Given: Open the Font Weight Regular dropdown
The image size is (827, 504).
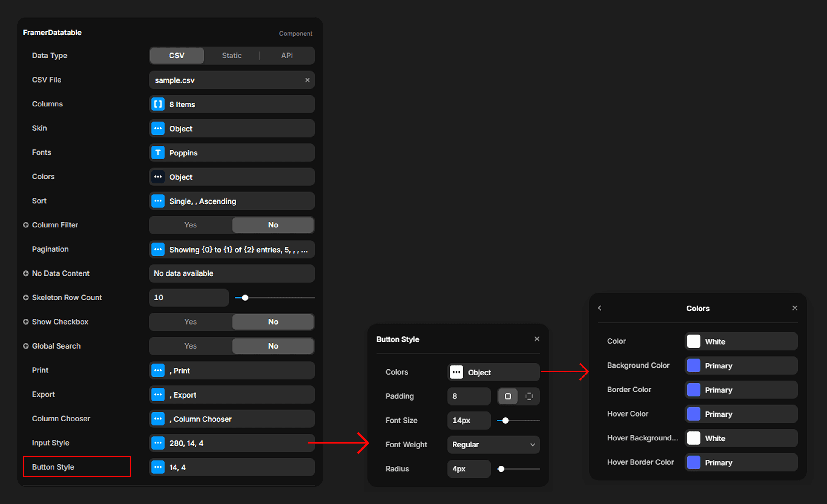Looking at the screenshot, I should [493, 445].
